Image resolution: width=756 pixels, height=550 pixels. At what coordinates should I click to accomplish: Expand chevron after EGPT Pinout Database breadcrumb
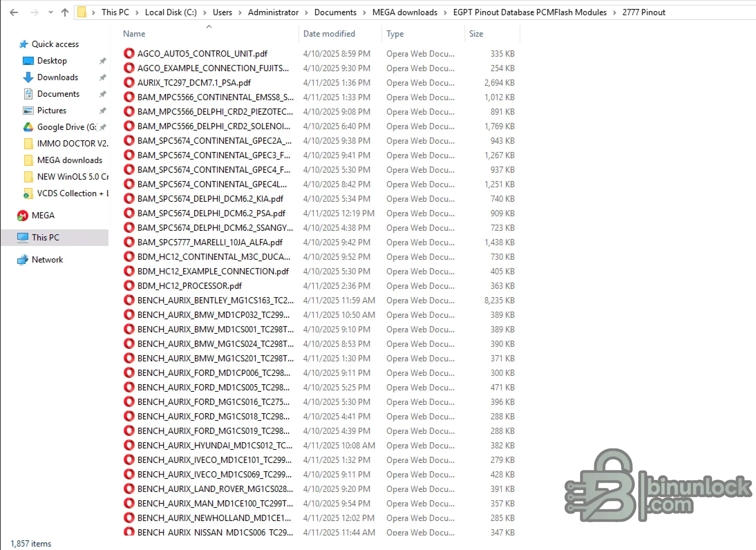(615, 13)
